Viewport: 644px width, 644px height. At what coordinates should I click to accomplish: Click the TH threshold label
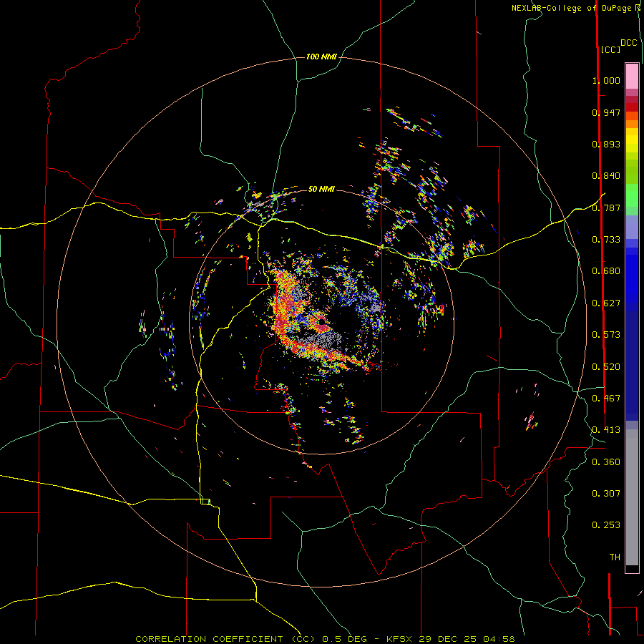click(615, 557)
